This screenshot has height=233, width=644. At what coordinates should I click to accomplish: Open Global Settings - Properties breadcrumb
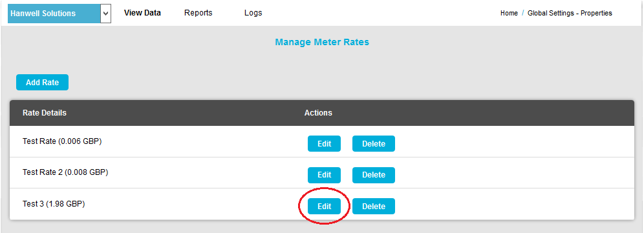tap(570, 13)
